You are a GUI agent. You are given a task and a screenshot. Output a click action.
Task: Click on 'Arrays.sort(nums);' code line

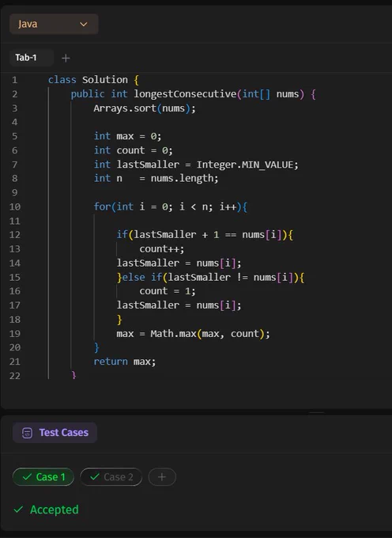tap(145, 108)
